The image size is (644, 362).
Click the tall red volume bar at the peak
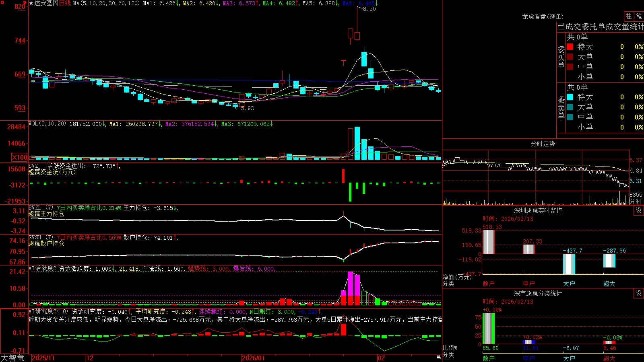click(350, 144)
